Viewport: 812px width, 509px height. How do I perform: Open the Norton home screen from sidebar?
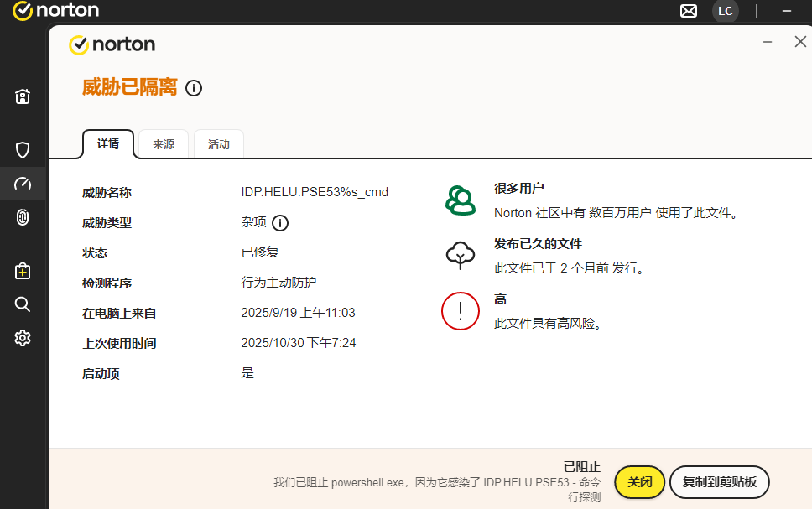[x=22, y=96]
